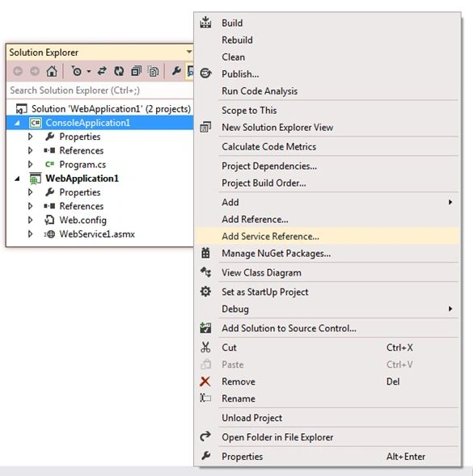Click the C# file icon beside Program.cs
This screenshot has width=473, height=476.
49,165
